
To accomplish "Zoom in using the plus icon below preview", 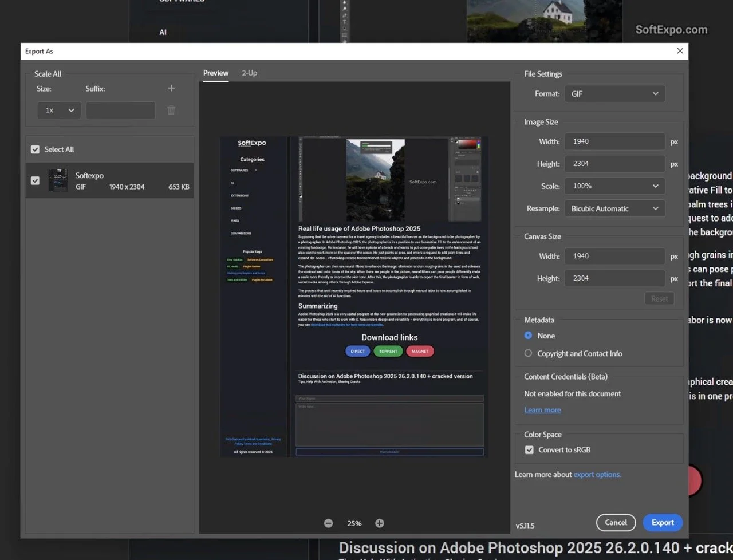I will [x=379, y=523].
